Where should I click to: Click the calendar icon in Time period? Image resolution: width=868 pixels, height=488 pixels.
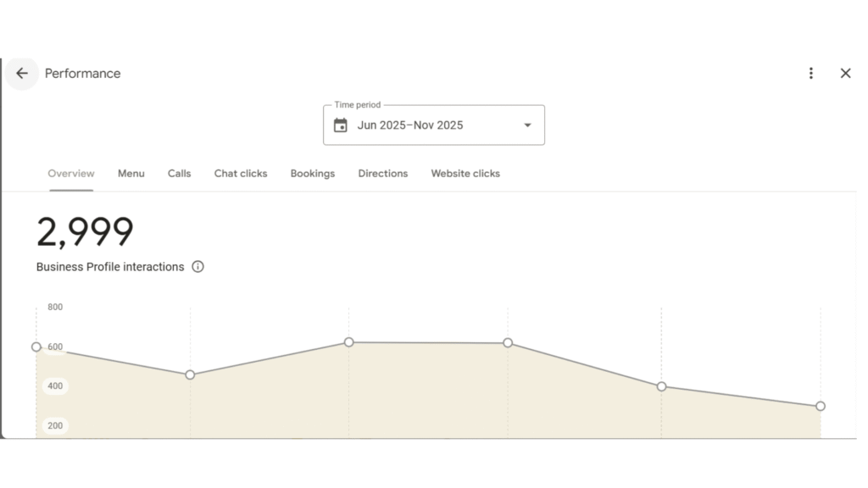click(x=341, y=125)
